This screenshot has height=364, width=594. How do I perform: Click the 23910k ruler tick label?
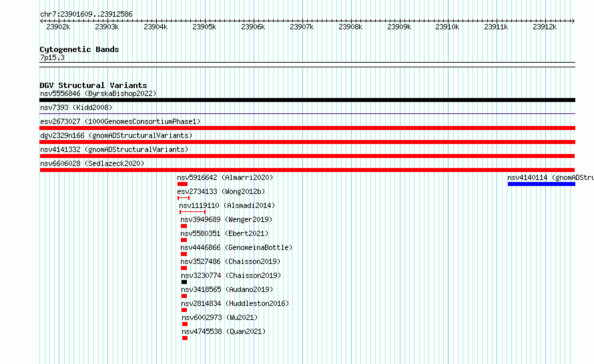(447, 27)
